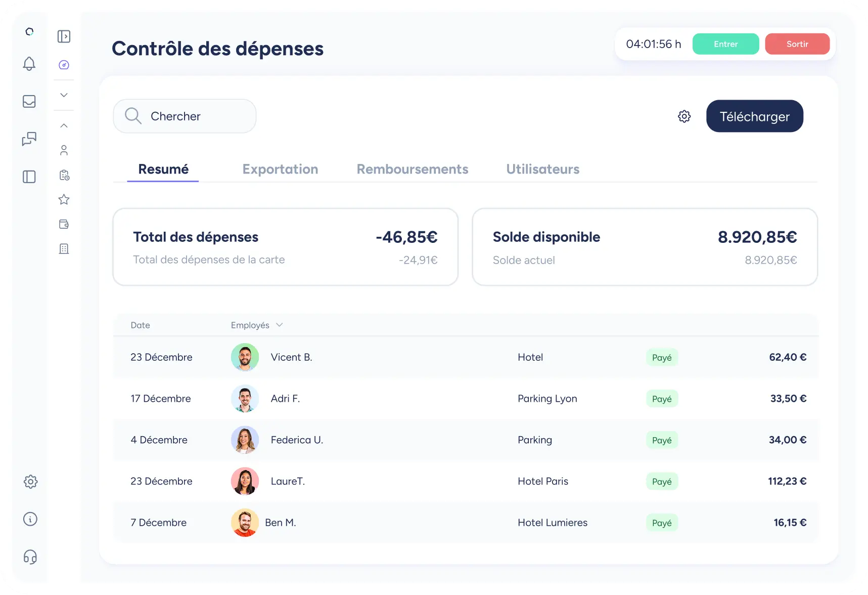Open the wallet icon in sidebar

point(64,224)
